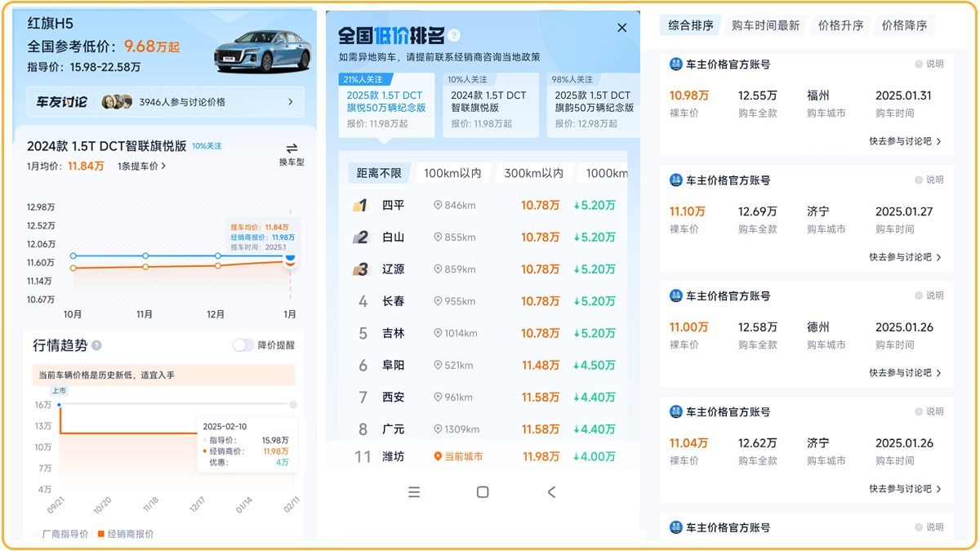Click the 潍坊 当前城市 ranking row

click(x=483, y=456)
